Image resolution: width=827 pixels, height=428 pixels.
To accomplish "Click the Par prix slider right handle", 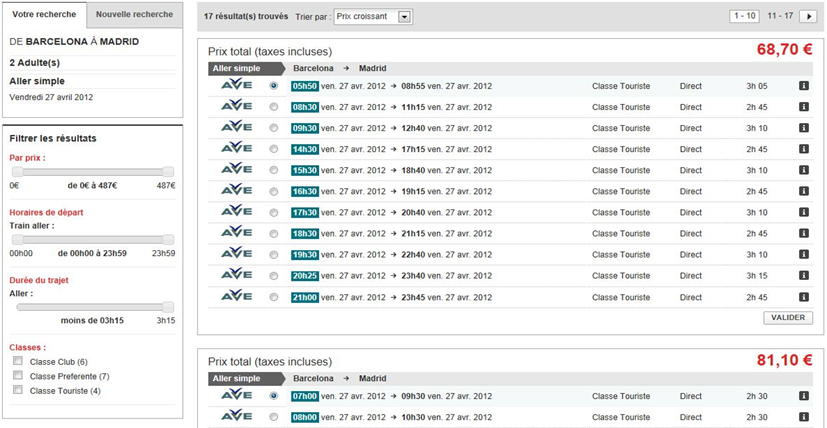I will point(168,172).
